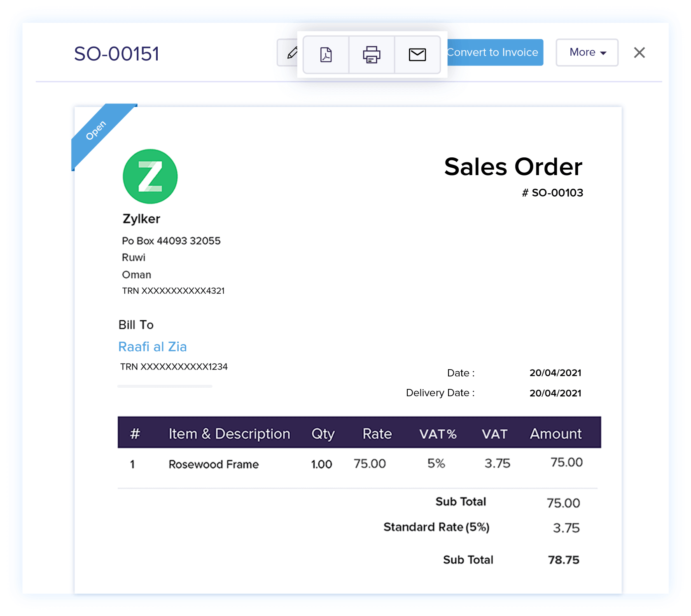Download the sales order as PDF
Image resolution: width=691 pixels, height=616 pixels.
point(326,54)
